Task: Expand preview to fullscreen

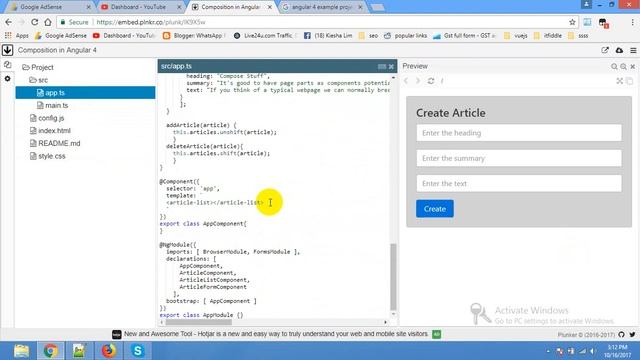Action: click(620, 81)
